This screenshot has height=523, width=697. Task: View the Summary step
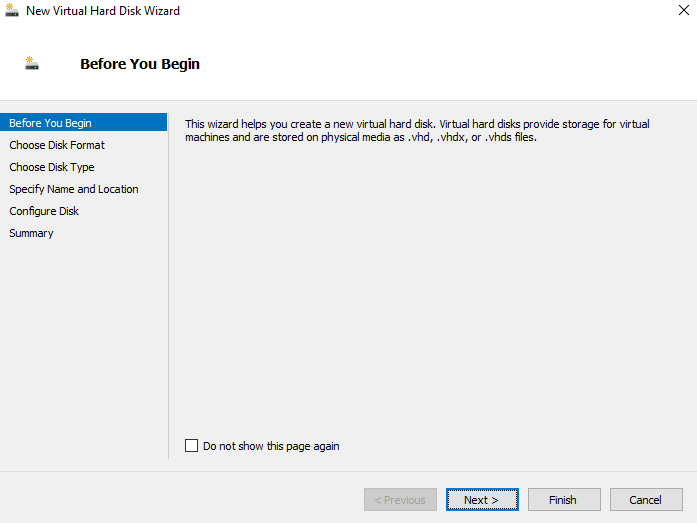click(x=31, y=233)
